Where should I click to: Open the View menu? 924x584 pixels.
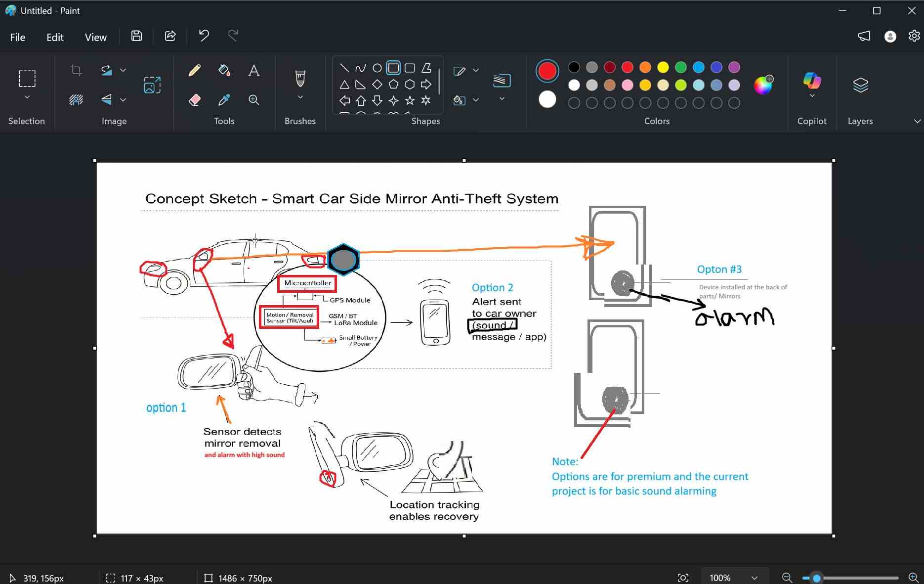tap(95, 37)
